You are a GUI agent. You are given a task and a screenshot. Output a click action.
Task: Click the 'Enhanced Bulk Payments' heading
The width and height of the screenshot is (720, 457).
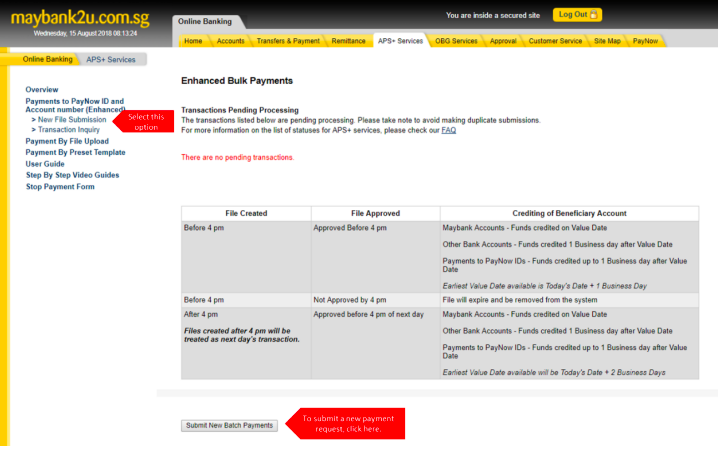tap(237, 81)
